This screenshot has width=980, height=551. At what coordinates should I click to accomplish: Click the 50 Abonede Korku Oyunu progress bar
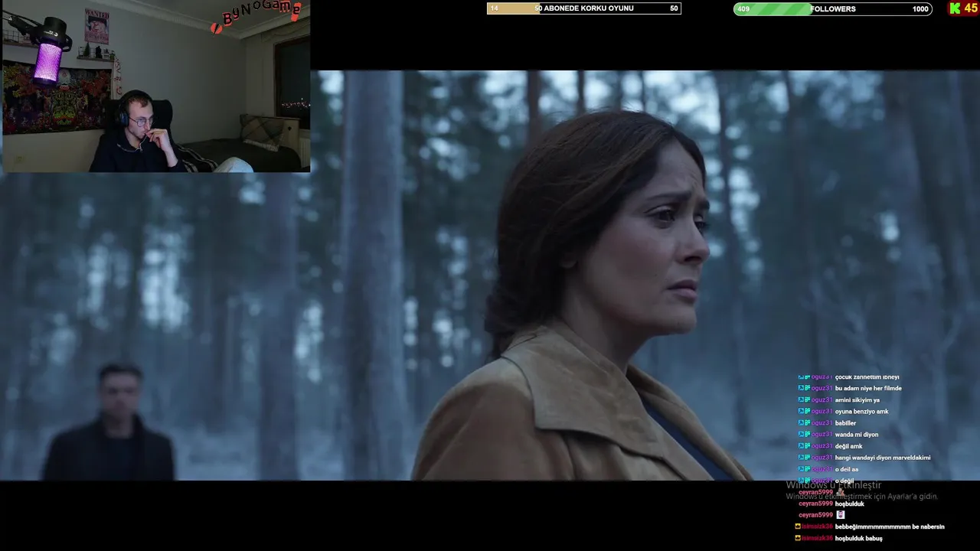[583, 8]
